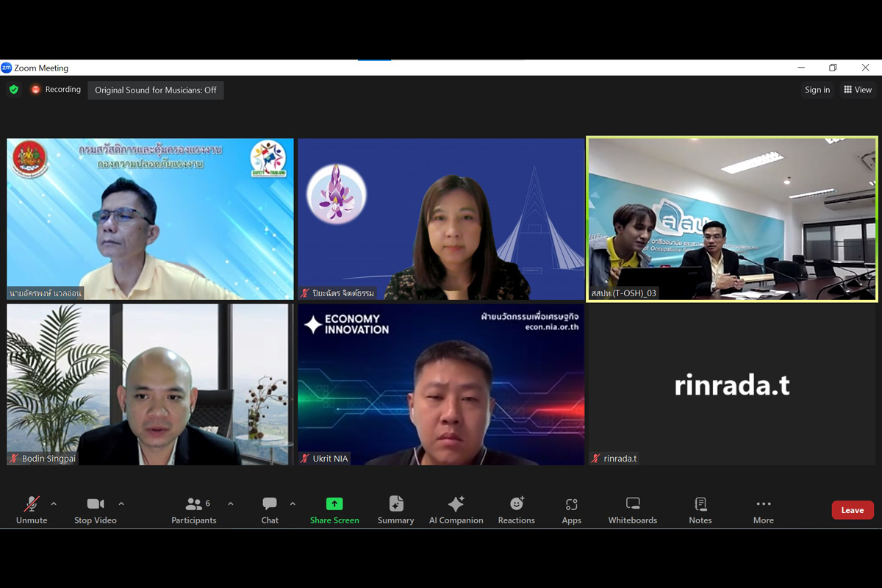Open Whiteboards
882x588 pixels.
coord(632,509)
